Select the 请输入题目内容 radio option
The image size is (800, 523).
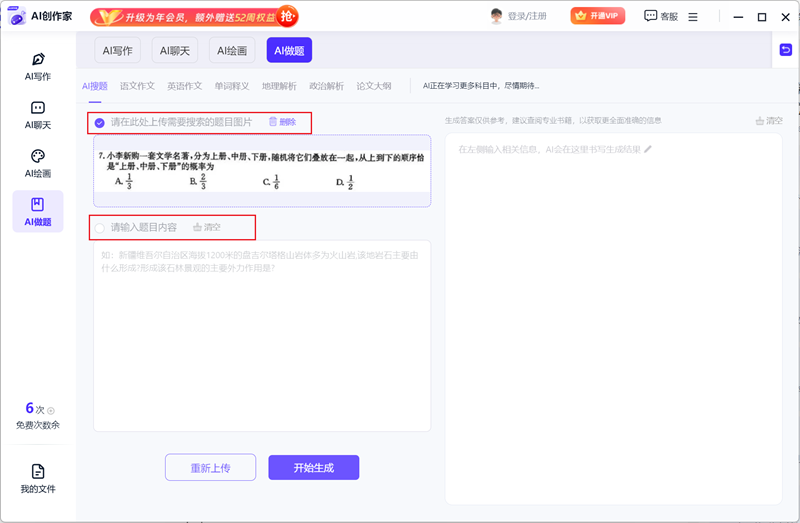click(99, 228)
